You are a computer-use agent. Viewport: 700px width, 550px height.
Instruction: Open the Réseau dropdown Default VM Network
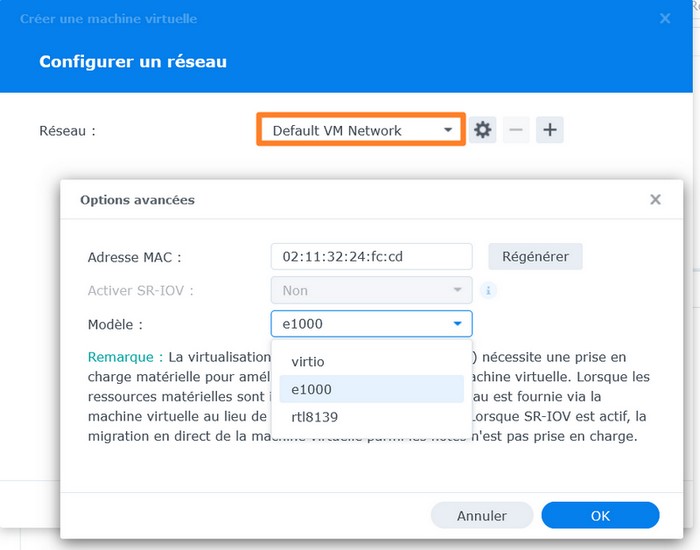[361, 130]
